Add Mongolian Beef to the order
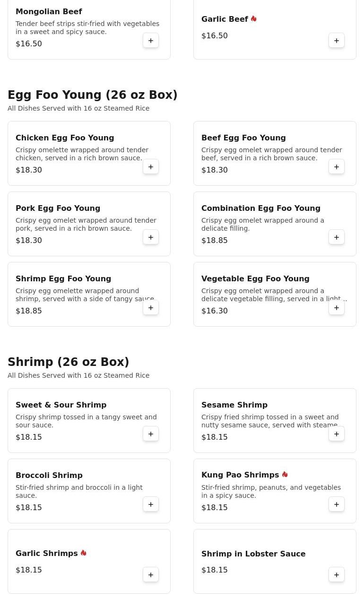The height and width of the screenshot is (599, 364). (151, 41)
